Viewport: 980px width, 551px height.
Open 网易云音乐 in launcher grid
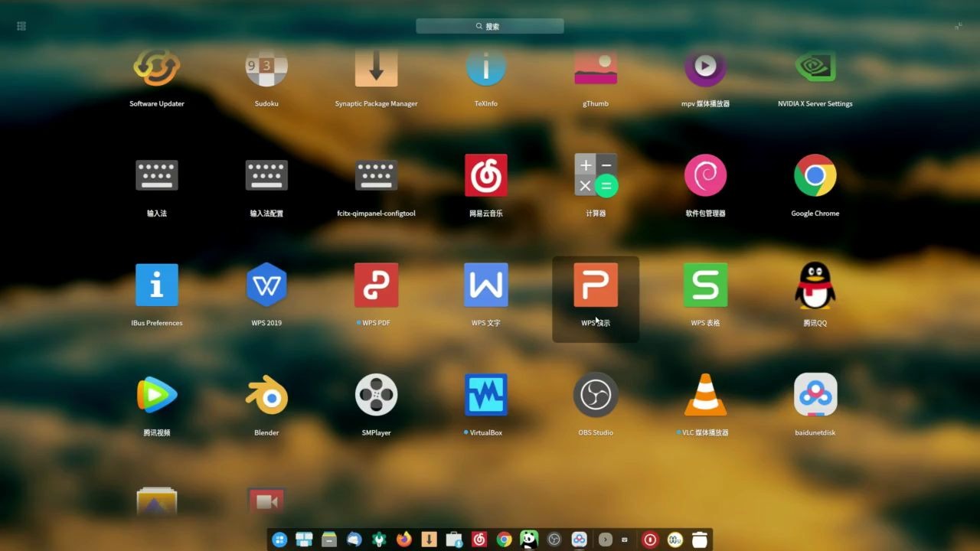coord(486,176)
